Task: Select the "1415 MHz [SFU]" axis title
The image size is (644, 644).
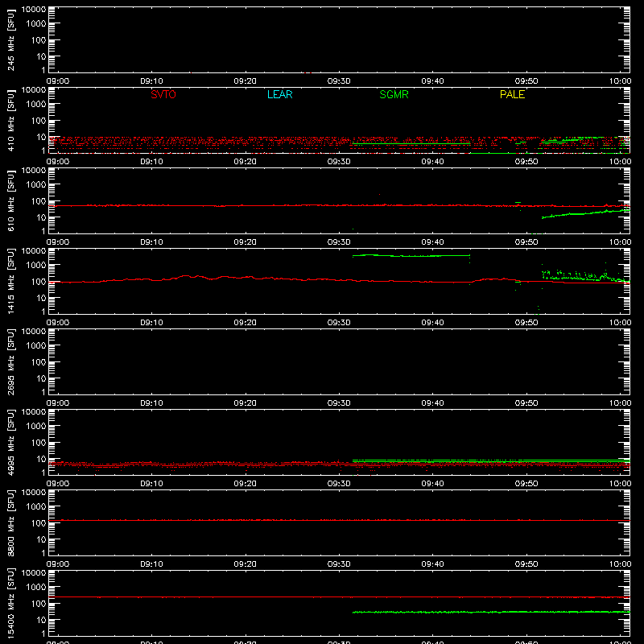Action: pos(10,281)
